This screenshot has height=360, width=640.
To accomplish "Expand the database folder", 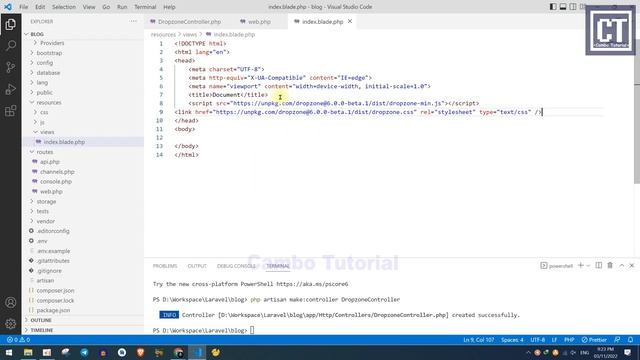I will (48, 73).
